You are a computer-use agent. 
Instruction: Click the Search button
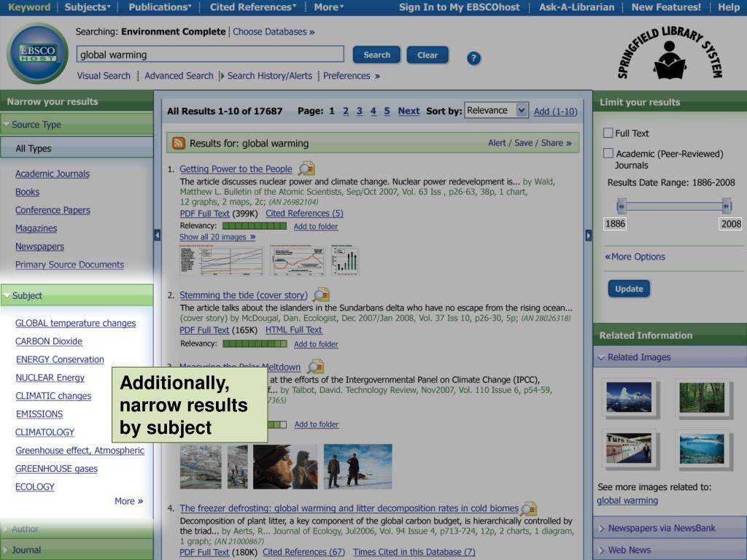(377, 55)
